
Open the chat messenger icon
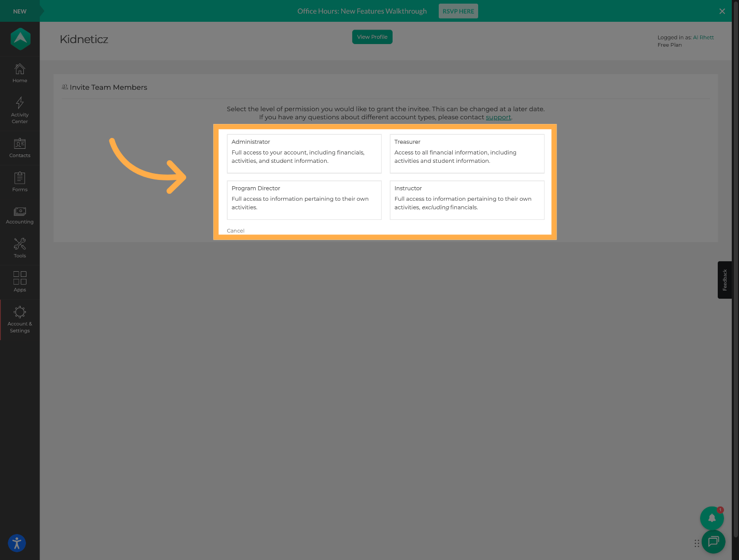[714, 542]
